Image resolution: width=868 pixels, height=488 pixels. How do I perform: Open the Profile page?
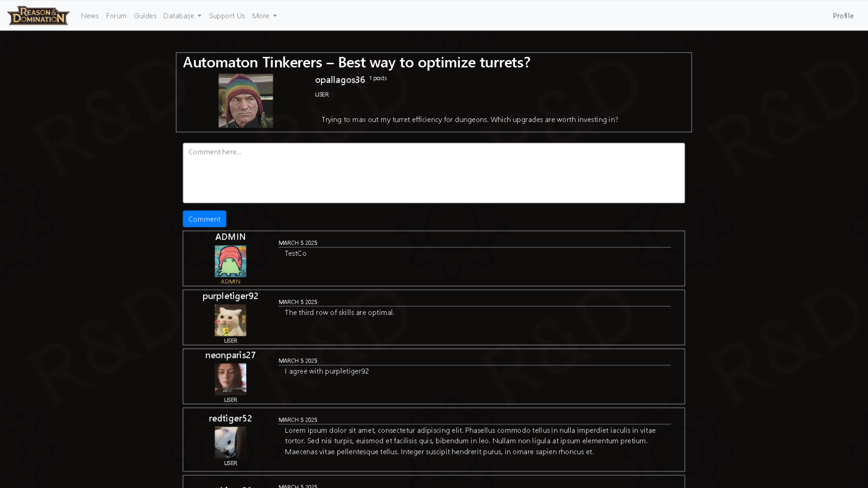843,15
